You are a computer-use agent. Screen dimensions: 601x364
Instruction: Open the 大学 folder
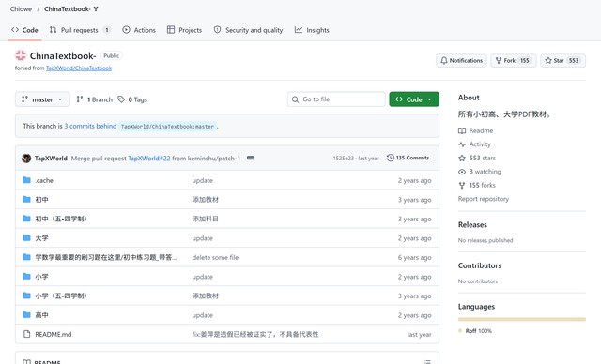[x=41, y=238]
